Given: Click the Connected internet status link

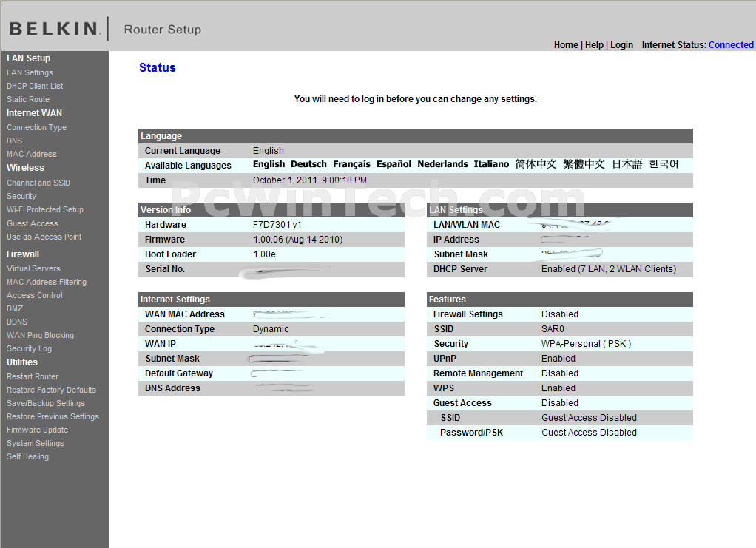Looking at the screenshot, I should point(730,45).
